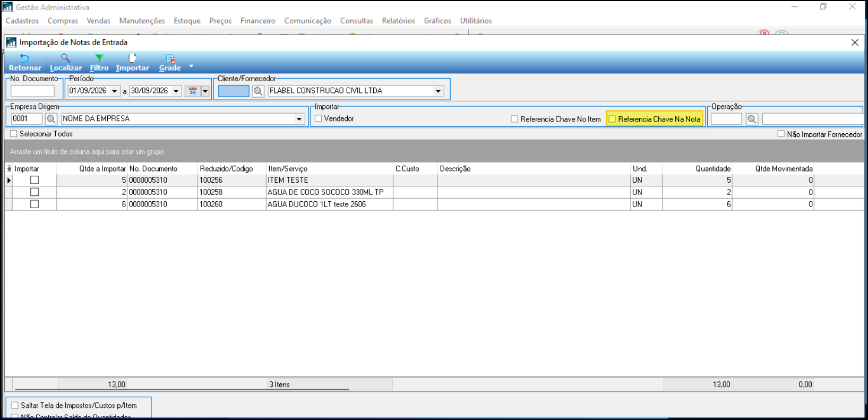The width and height of the screenshot is (868, 420).
Task: Click Empresa Origem lookup magnifier
Action: [x=51, y=119]
